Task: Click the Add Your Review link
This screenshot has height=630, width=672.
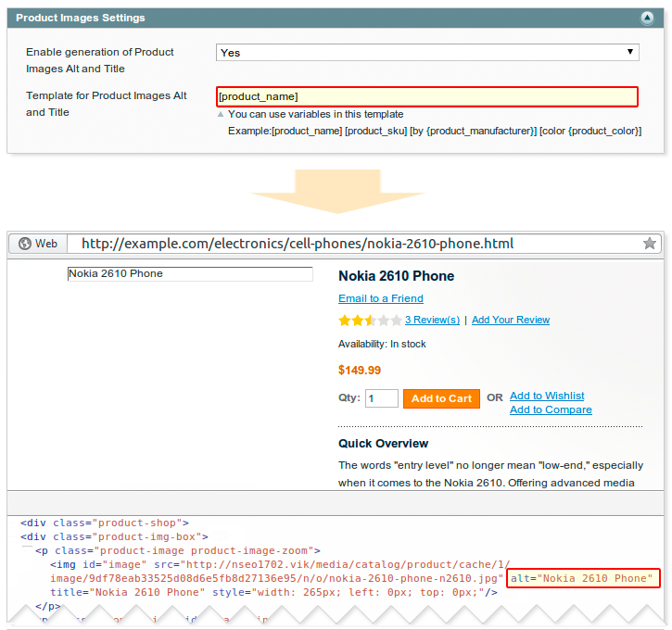Action: (x=510, y=320)
